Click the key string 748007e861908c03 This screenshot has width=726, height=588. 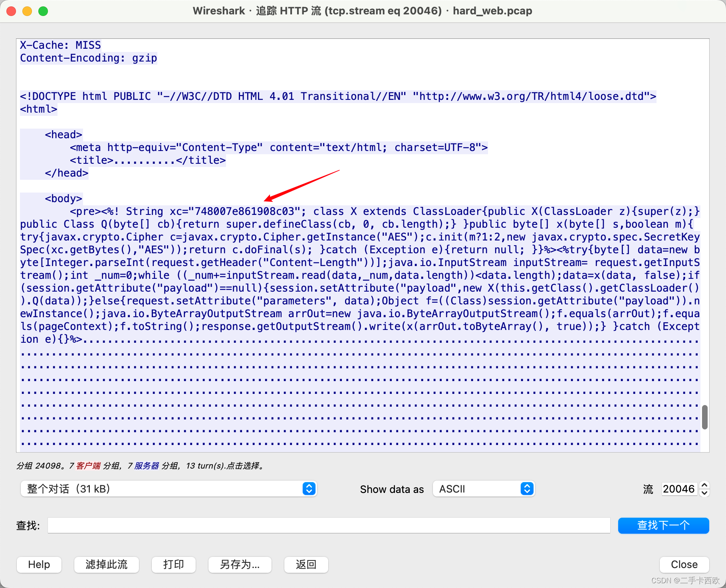click(244, 211)
